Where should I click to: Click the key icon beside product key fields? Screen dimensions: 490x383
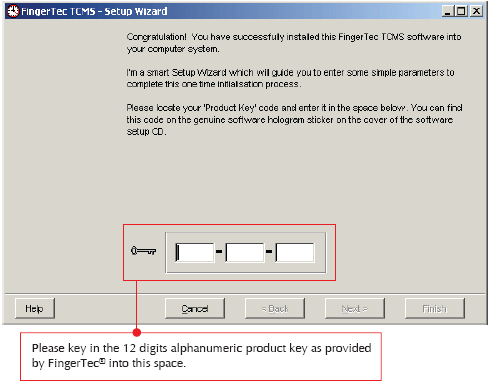[x=144, y=251]
